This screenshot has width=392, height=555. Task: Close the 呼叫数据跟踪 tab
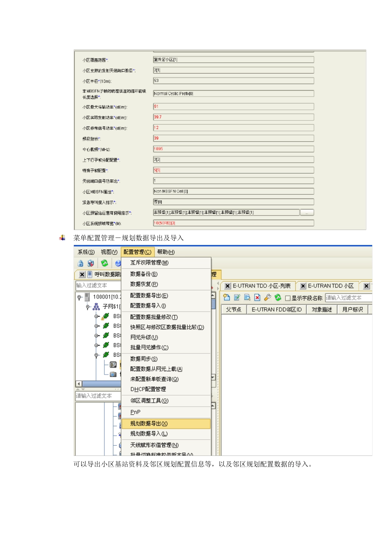[82, 275]
